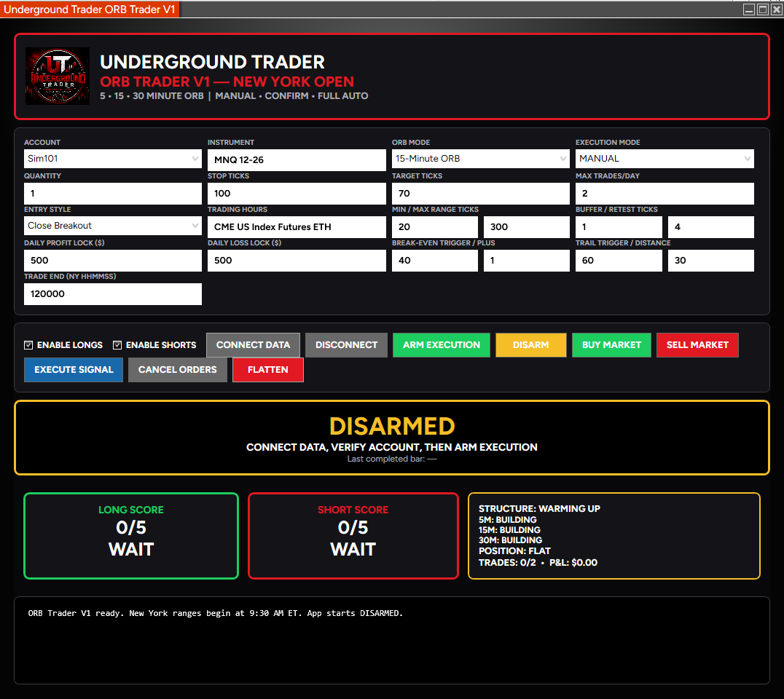Open the Entry Style dropdown
Viewport: 784px width, 699px height.
pos(113,226)
